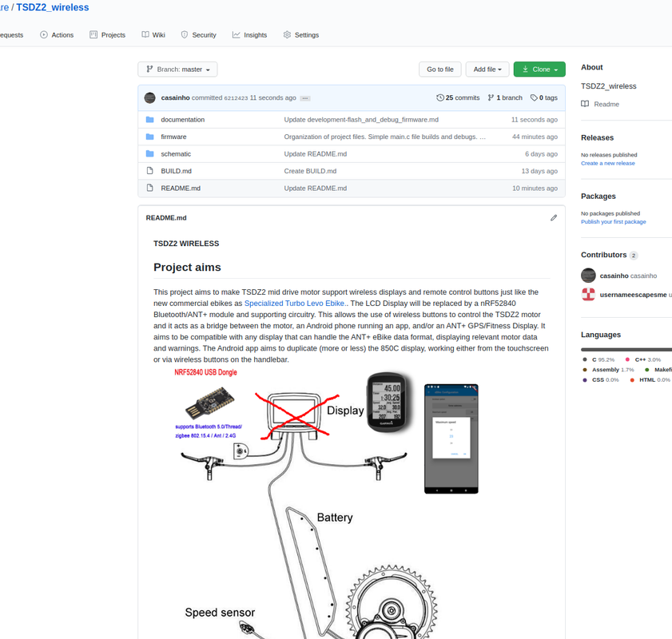The width and height of the screenshot is (672, 639).
Task: Follow the Specialized Turbo Levo Ebike link
Action: [296, 304]
